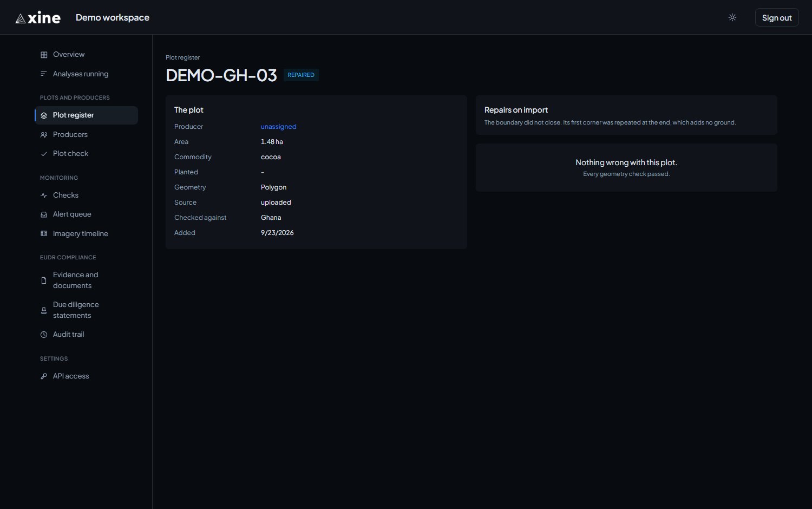Click Nothing wrong with this plot message
The image size is (812, 509).
pyautogui.click(x=626, y=162)
